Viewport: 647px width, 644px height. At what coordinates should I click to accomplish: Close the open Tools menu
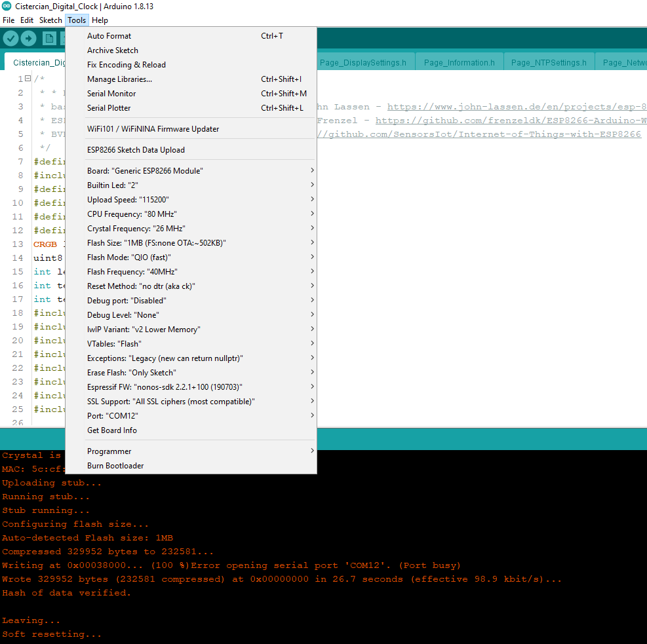[x=77, y=20]
